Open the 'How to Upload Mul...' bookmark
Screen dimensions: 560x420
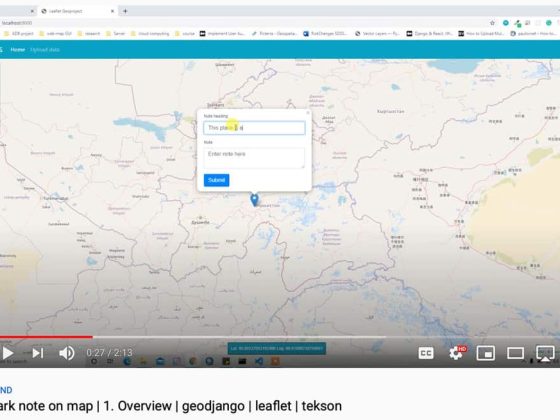[481, 34]
